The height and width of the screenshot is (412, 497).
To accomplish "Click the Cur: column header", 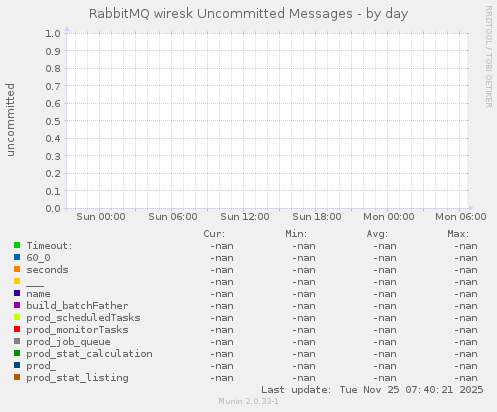I will click(214, 234).
